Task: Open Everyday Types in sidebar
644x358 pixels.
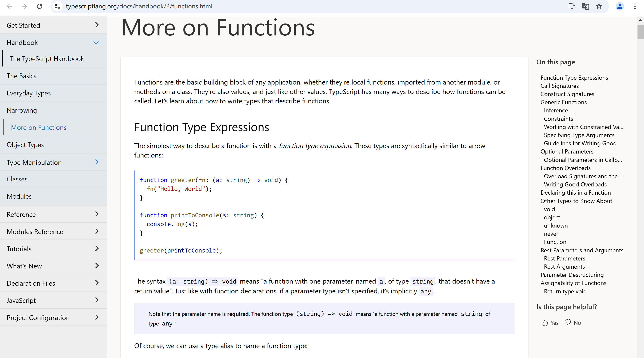Action: click(x=29, y=93)
